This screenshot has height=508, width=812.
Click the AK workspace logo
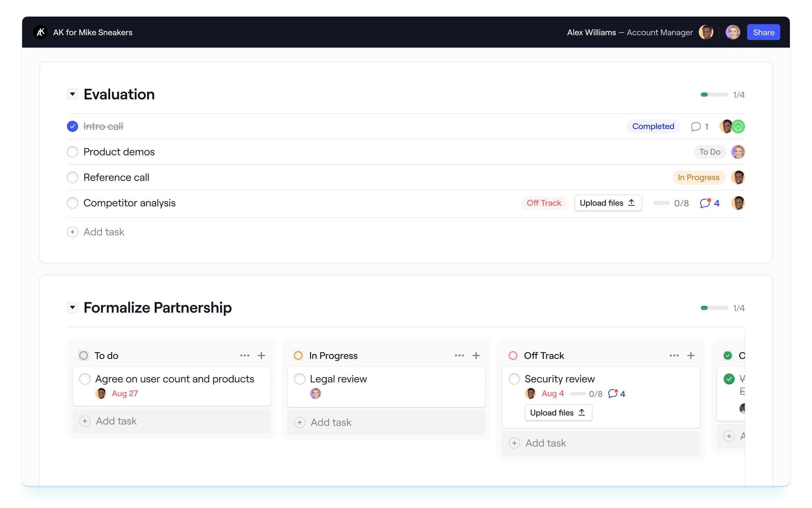coord(40,32)
